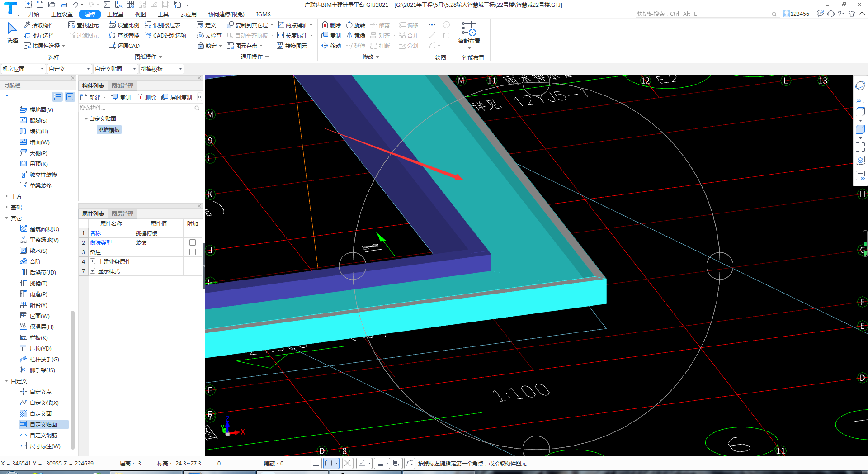Collapse the 自定义 navigation tree group
The height and width of the screenshot is (474, 868).
tap(6, 381)
